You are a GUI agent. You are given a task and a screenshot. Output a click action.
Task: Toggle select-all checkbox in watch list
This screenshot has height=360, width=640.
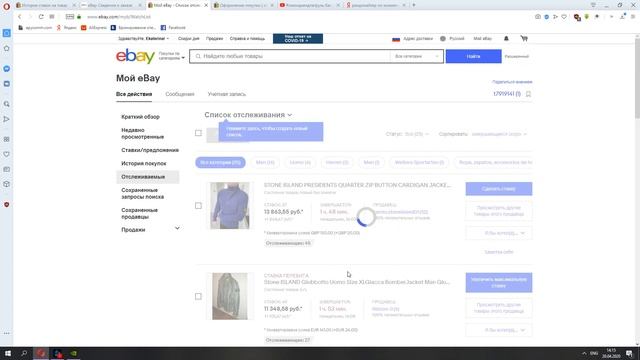tap(198, 133)
